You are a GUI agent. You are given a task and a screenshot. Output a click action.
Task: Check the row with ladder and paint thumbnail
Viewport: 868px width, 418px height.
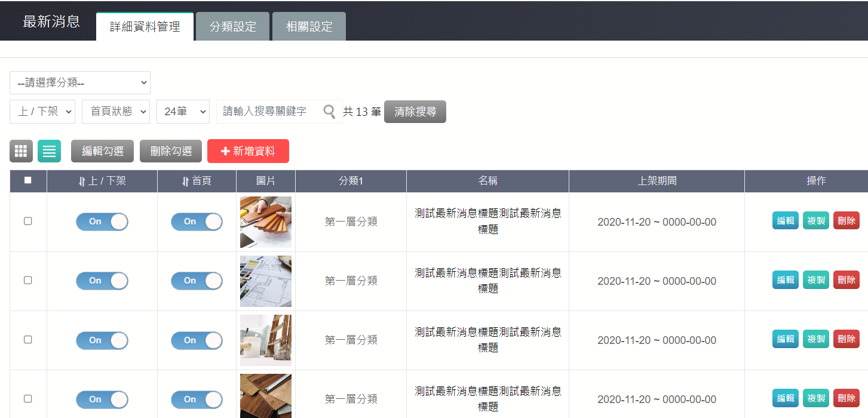[x=27, y=339]
